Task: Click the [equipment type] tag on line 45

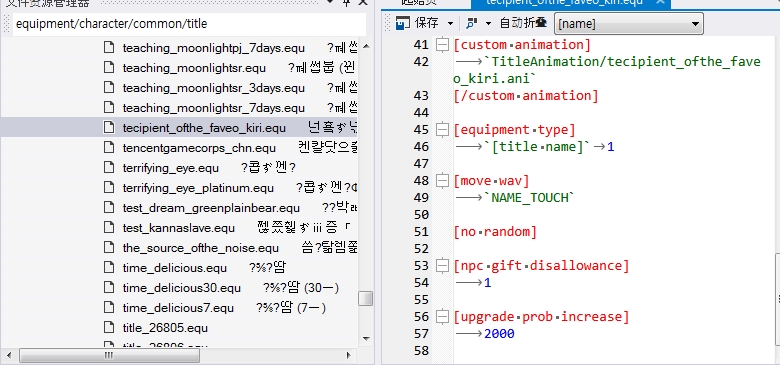Action: [x=514, y=130]
